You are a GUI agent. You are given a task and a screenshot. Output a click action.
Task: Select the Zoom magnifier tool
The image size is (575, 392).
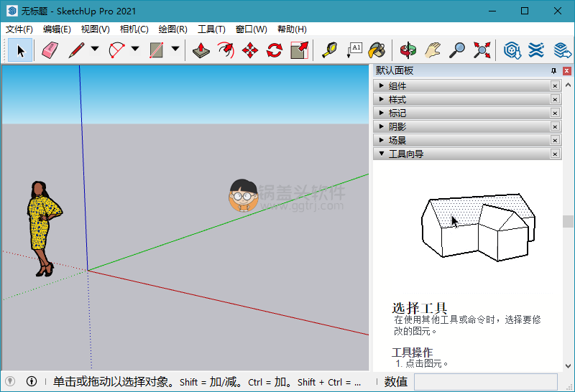point(457,50)
